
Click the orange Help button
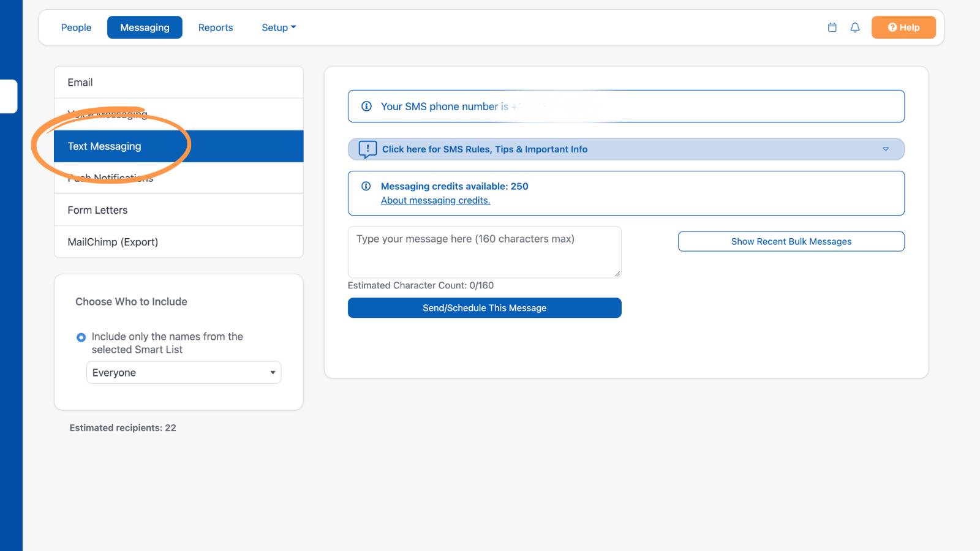tap(903, 28)
